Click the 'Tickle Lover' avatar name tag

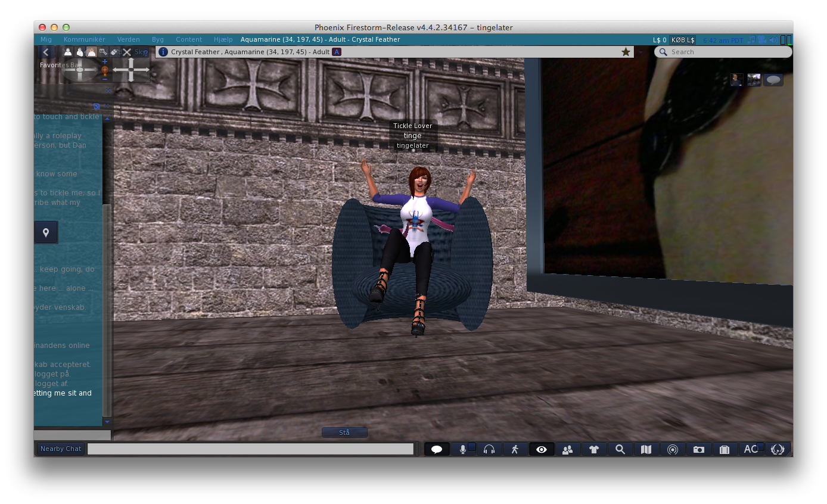pos(413,126)
